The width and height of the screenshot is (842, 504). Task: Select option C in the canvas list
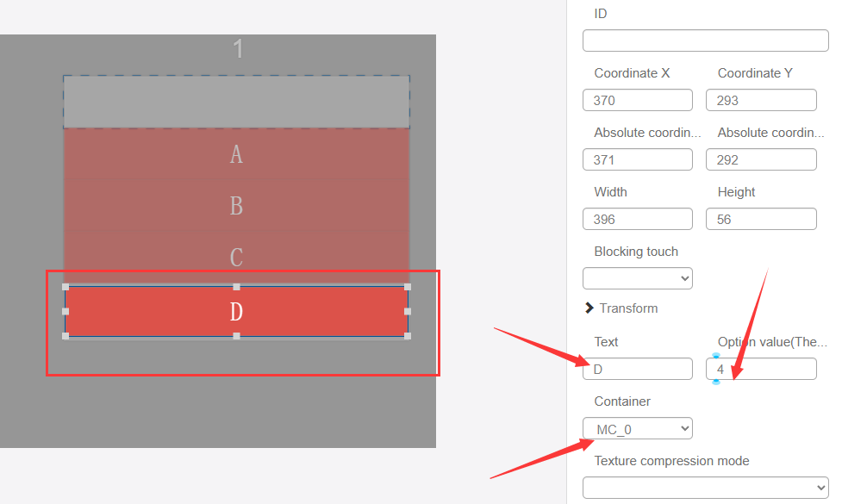236,257
